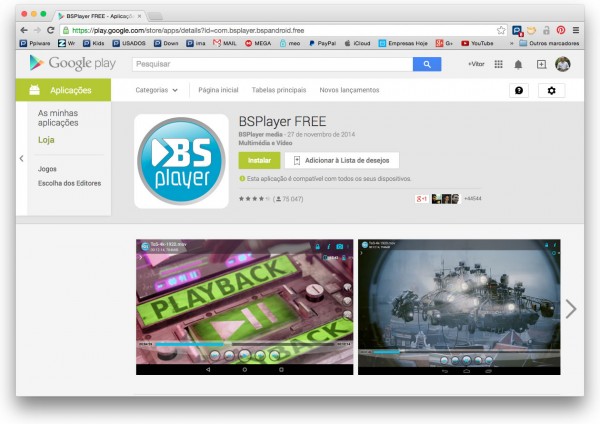Open the Google Play logo home
Image resolution: width=600 pixels, height=424 pixels.
click(73, 63)
